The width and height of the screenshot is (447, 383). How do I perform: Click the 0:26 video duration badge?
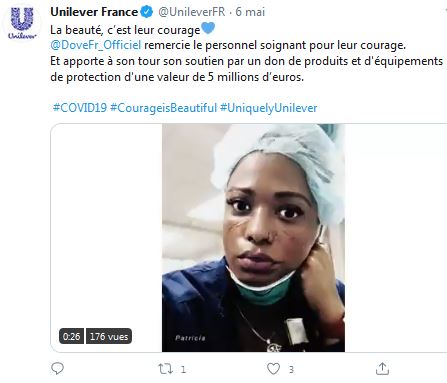pyautogui.click(x=71, y=336)
